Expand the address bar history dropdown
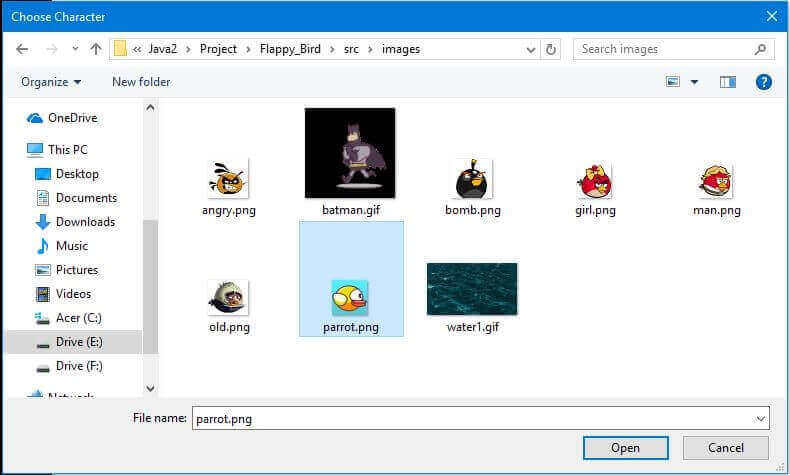Screen dimensions: 790x475 pos(530,49)
